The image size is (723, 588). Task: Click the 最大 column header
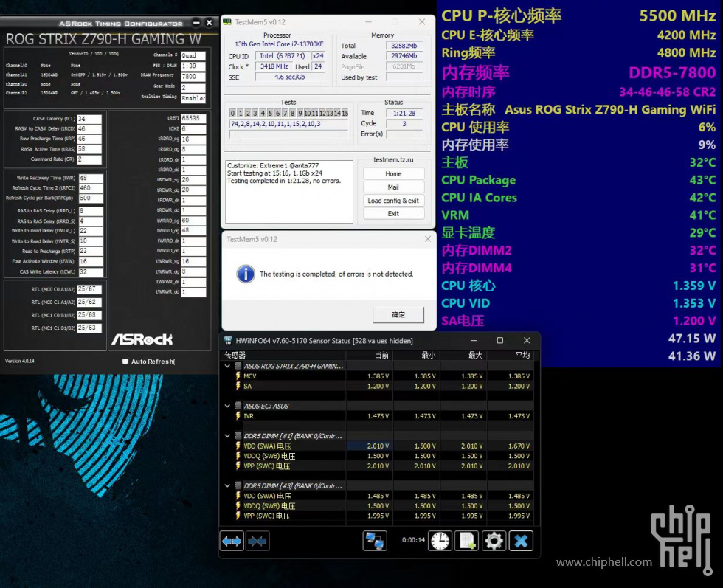[x=463, y=355]
